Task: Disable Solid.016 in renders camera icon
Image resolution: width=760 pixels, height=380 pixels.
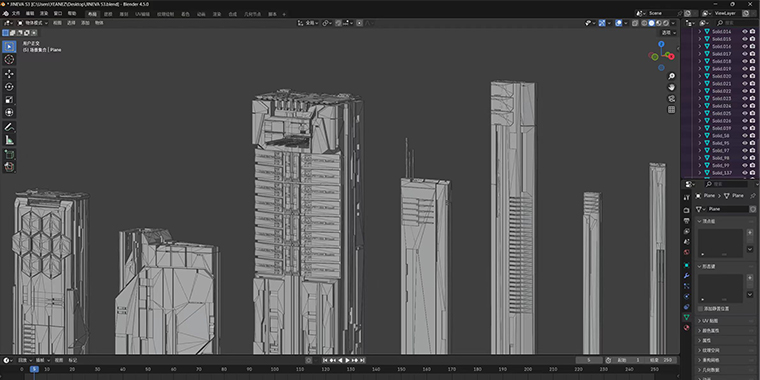Action: pos(752,47)
